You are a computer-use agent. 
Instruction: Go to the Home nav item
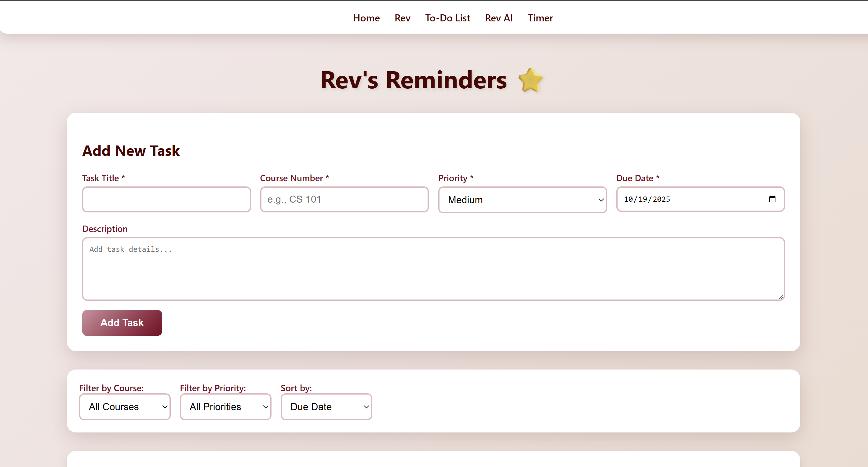click(x=366, y=18)
